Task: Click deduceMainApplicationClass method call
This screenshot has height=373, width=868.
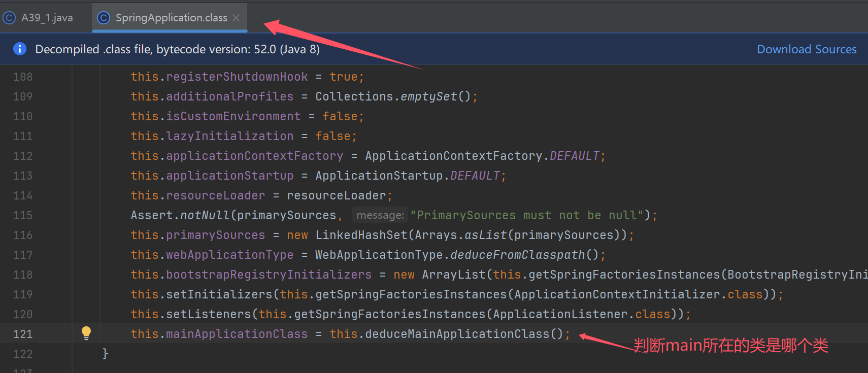Action: coord(457,334)
